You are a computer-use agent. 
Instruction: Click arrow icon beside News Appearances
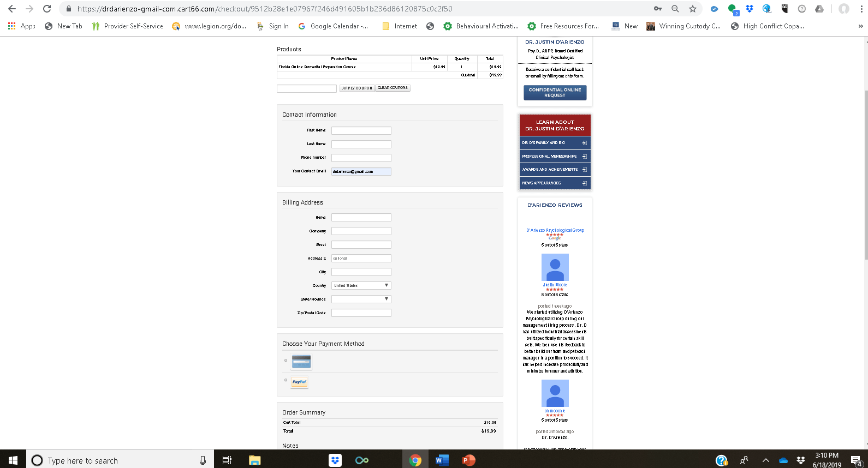coord(584,183)
